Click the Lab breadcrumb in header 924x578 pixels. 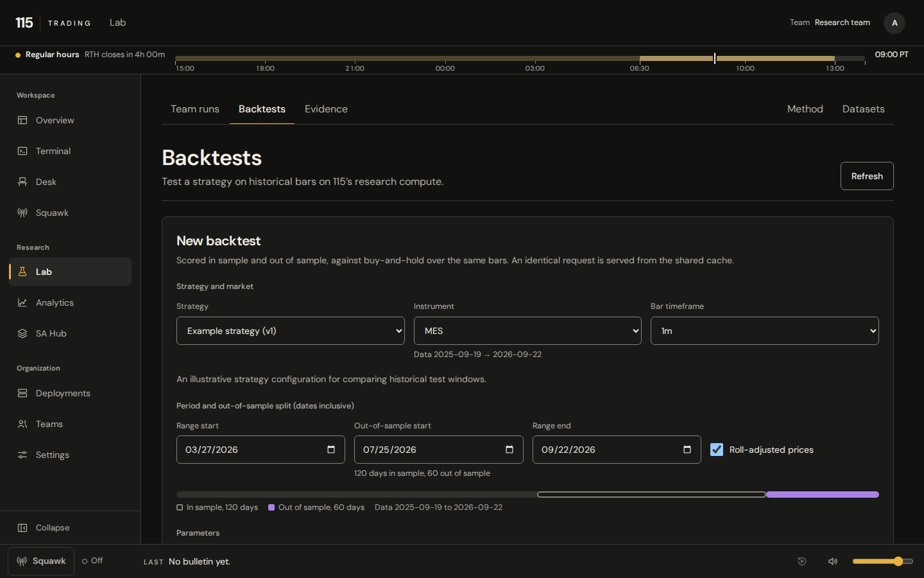click(x=117, y=22)
